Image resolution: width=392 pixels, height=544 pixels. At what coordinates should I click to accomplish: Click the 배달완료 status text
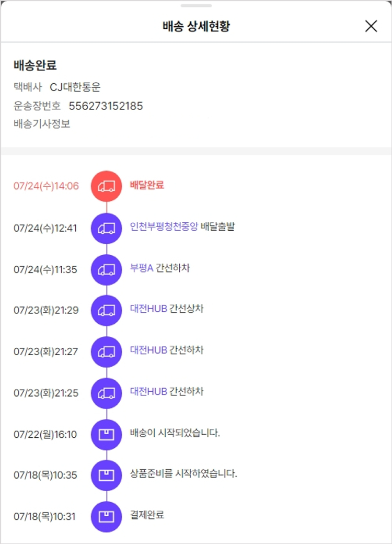point(147,185)
